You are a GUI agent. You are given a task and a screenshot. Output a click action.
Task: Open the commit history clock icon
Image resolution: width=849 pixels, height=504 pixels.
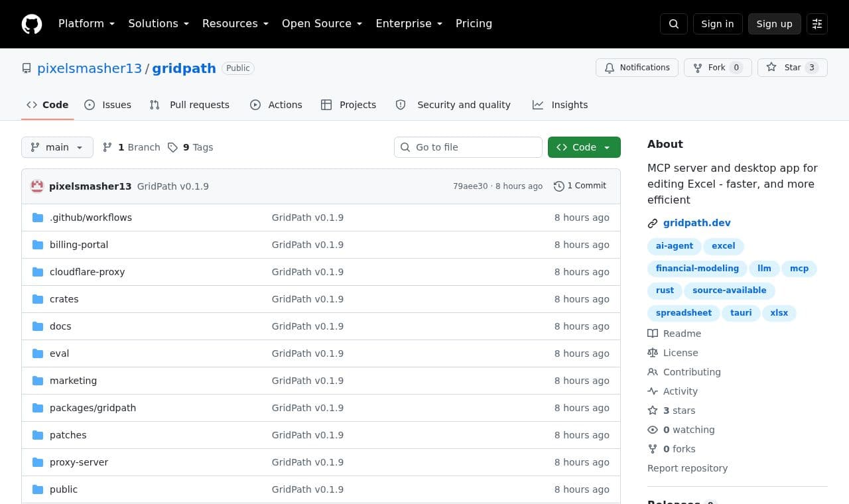click(x=559, y=186)
